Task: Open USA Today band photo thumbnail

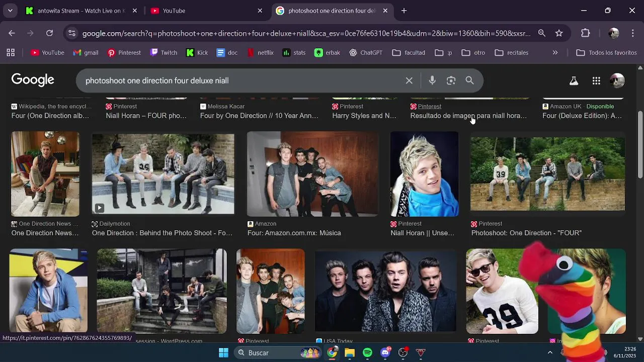Action: pos(385,291)
